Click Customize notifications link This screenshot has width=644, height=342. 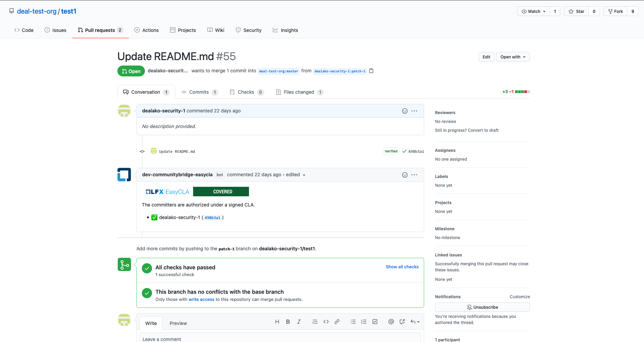[x=519, y=297]
